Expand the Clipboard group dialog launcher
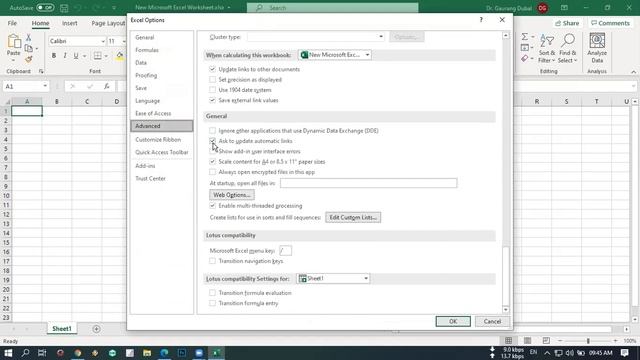The height and width of the screenshot is (360, 640). (x=41, y=71)
